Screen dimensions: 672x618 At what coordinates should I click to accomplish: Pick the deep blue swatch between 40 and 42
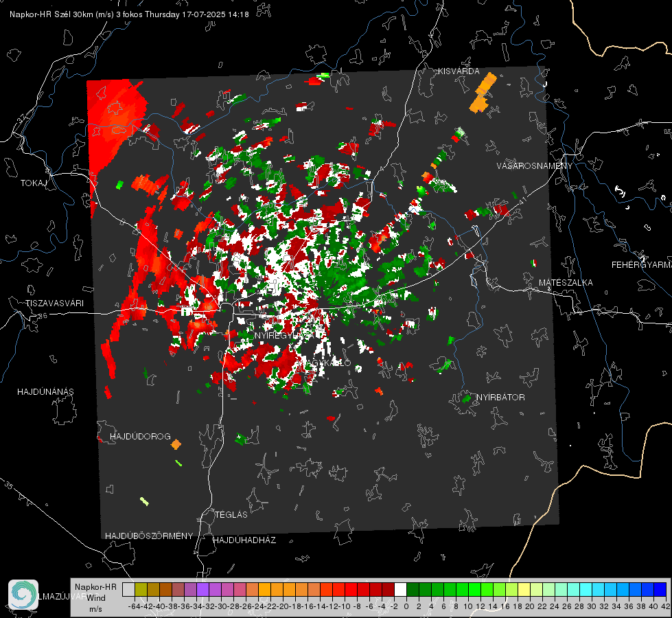(660, 589)
